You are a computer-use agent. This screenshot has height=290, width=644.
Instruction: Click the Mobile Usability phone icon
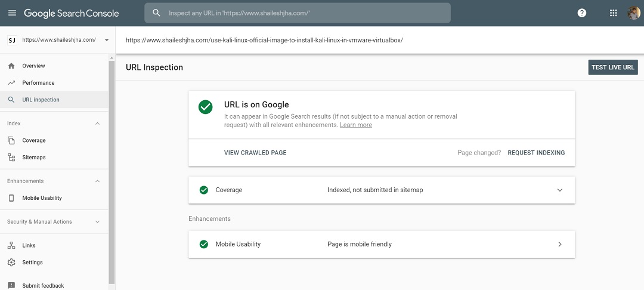(x=11, y=198)
